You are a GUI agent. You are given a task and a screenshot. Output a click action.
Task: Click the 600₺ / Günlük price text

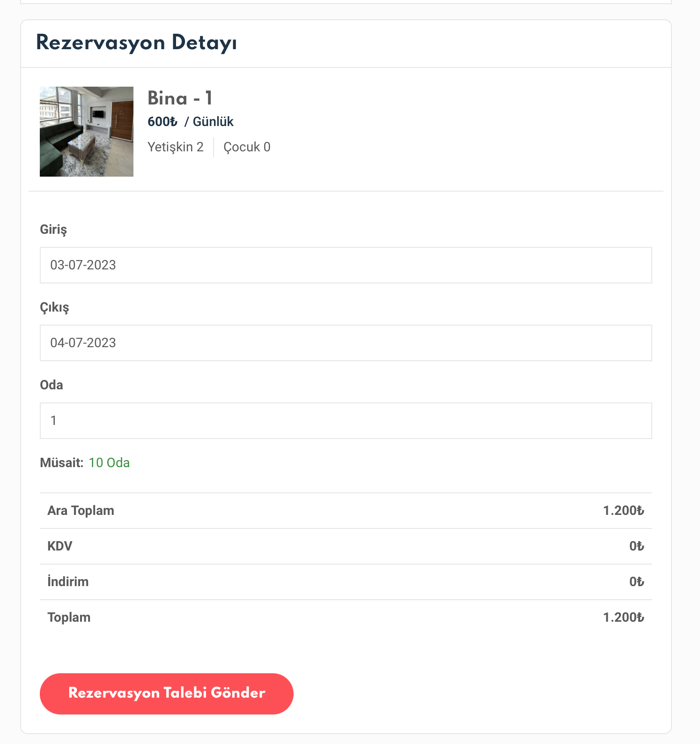point(191,122)
